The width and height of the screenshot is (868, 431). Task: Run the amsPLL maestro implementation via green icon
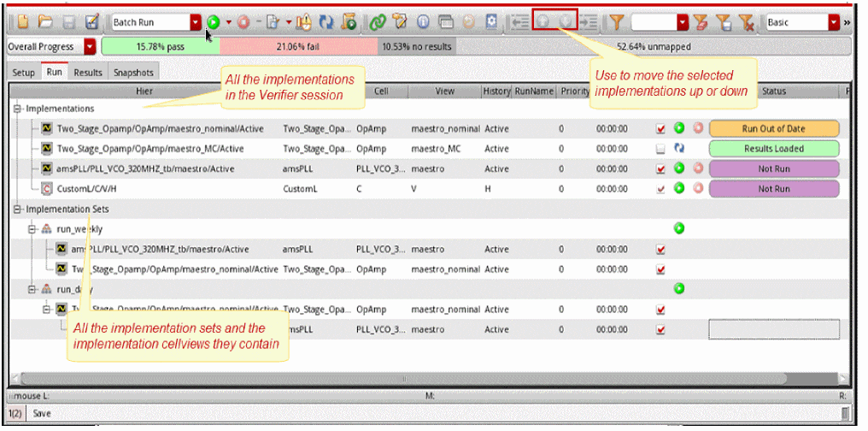click(x=679, y=168)
